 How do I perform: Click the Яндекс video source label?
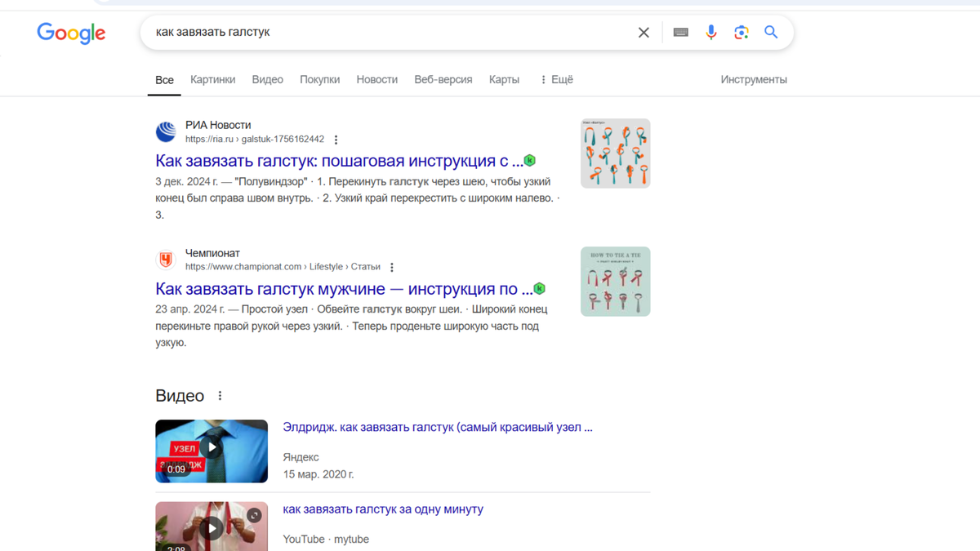(301, 457)
